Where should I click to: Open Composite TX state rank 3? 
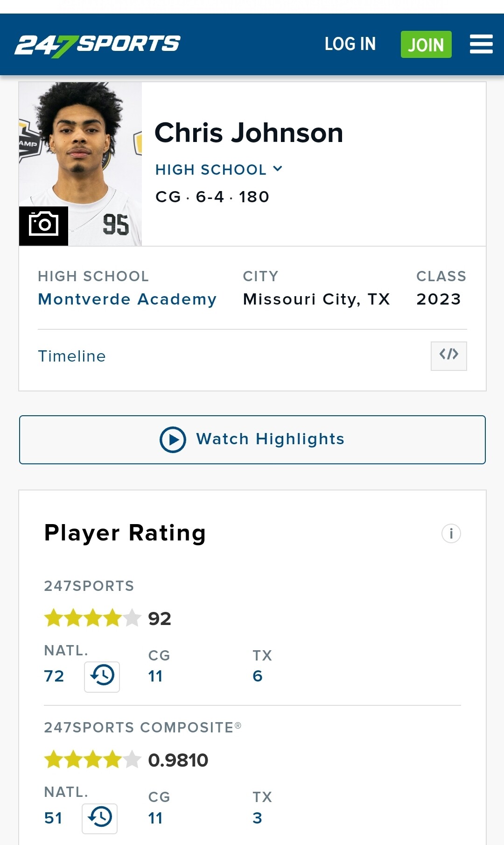(258, 818)
